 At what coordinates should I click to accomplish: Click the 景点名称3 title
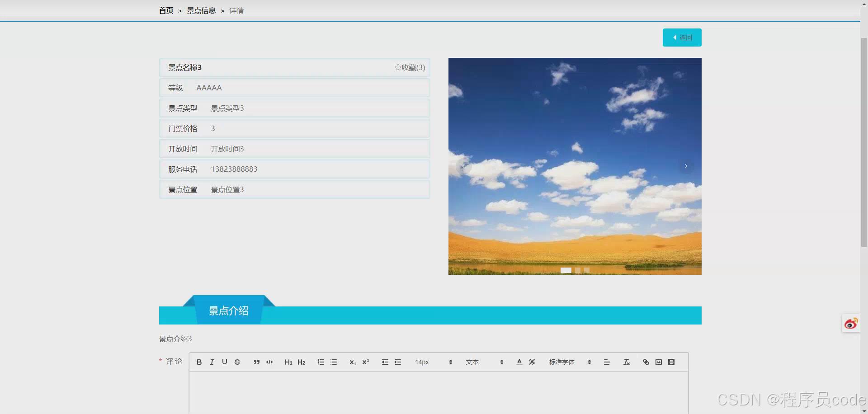(x=185, y=67)
